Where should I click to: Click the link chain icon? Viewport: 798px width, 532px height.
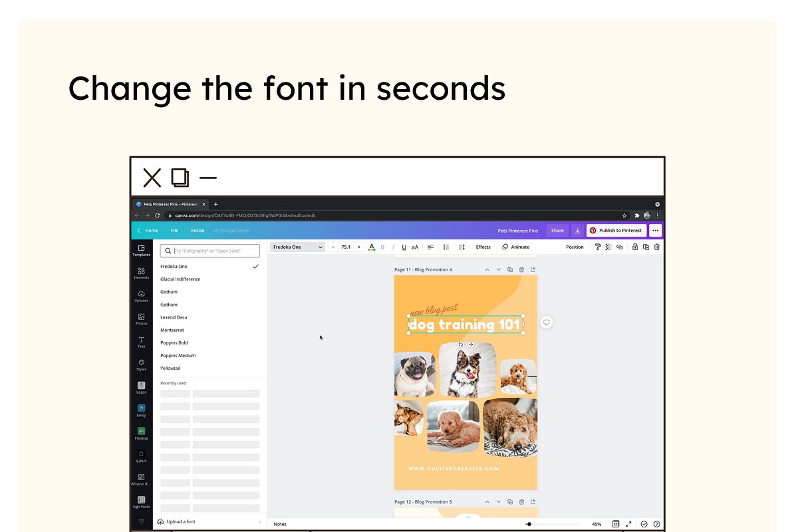[x=619, y=247]
